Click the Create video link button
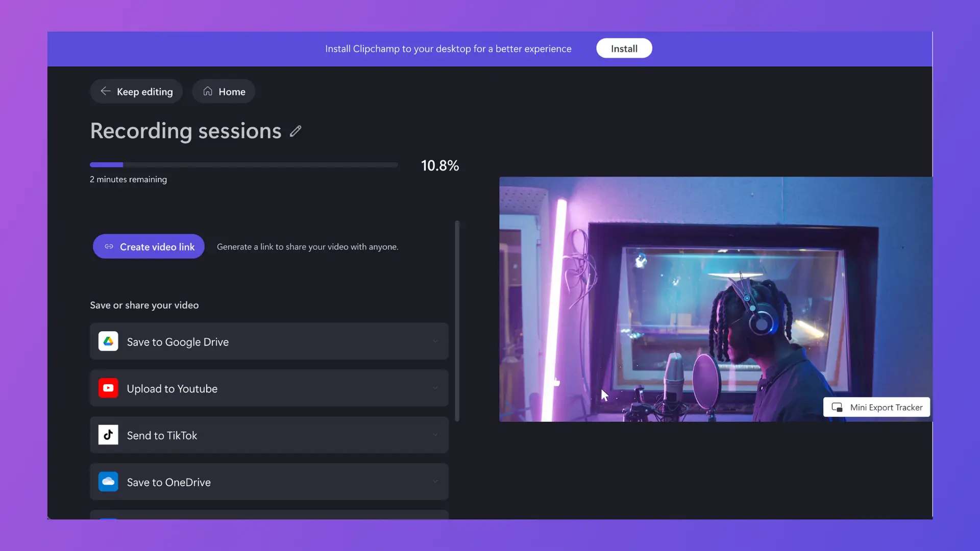 click(x=149, y=246)
